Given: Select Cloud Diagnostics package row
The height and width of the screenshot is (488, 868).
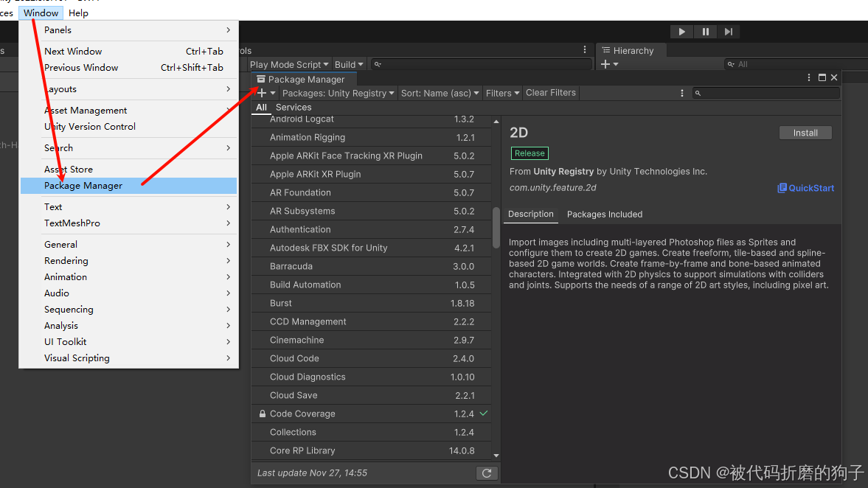Looking at the screenshot, I should click(372, 377).
